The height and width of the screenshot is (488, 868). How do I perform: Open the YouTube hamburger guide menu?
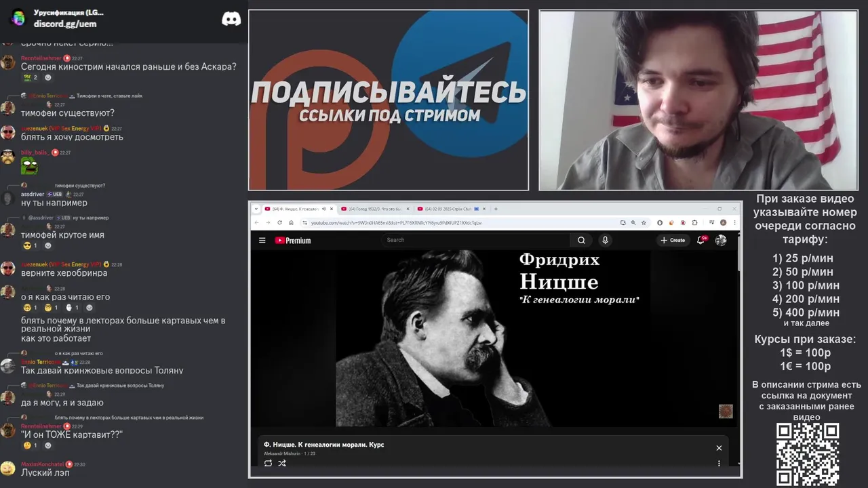[x=262, y=240]
